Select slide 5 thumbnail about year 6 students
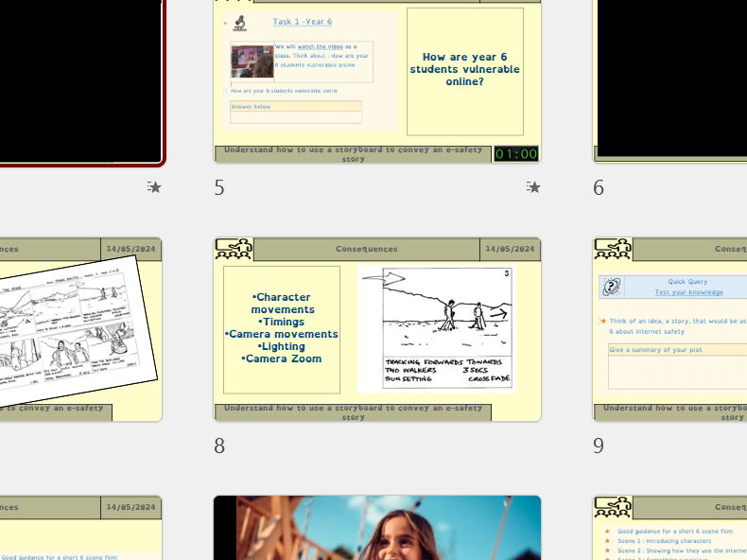 tap(377, 81)
